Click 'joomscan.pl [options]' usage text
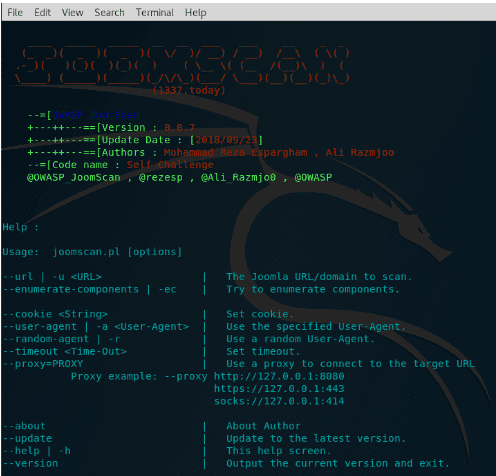This screenshot has height=476, width=496. tap(117, 252)
